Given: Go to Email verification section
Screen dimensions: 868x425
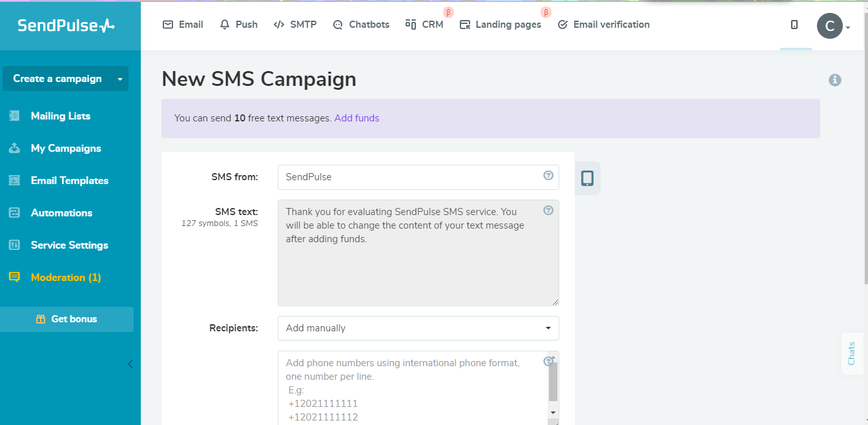Looking at the screenshot, I should tap(603, 25).
